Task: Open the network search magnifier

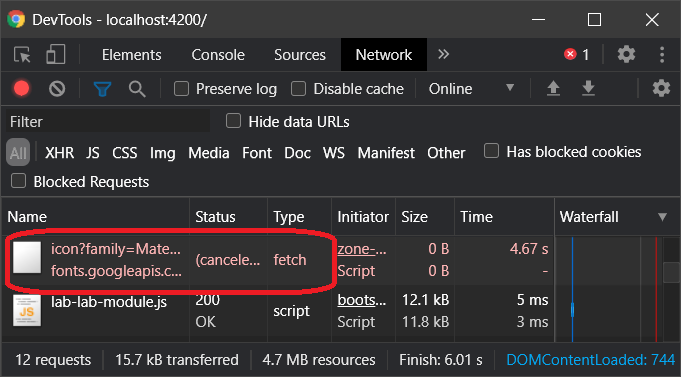Action: coord(137,89)
